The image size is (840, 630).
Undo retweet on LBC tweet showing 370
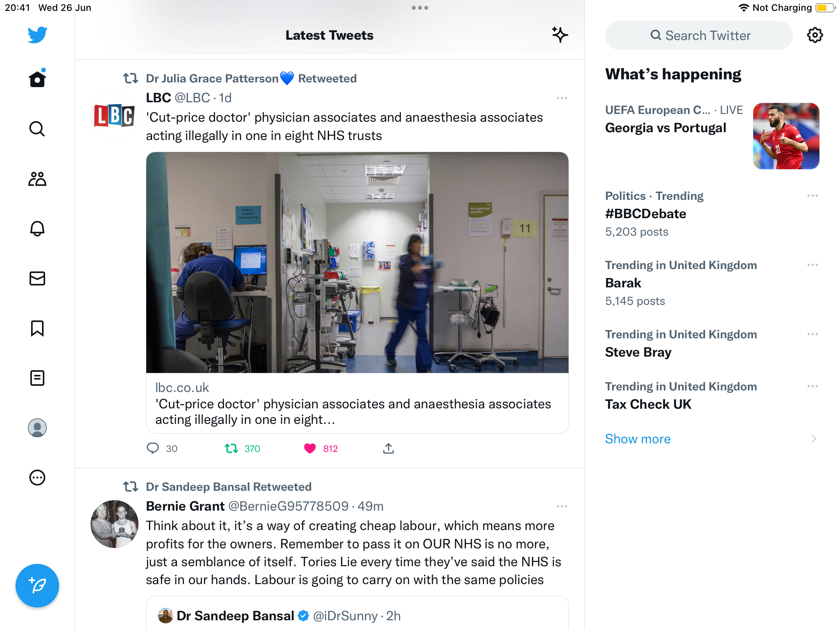point(242,448)
